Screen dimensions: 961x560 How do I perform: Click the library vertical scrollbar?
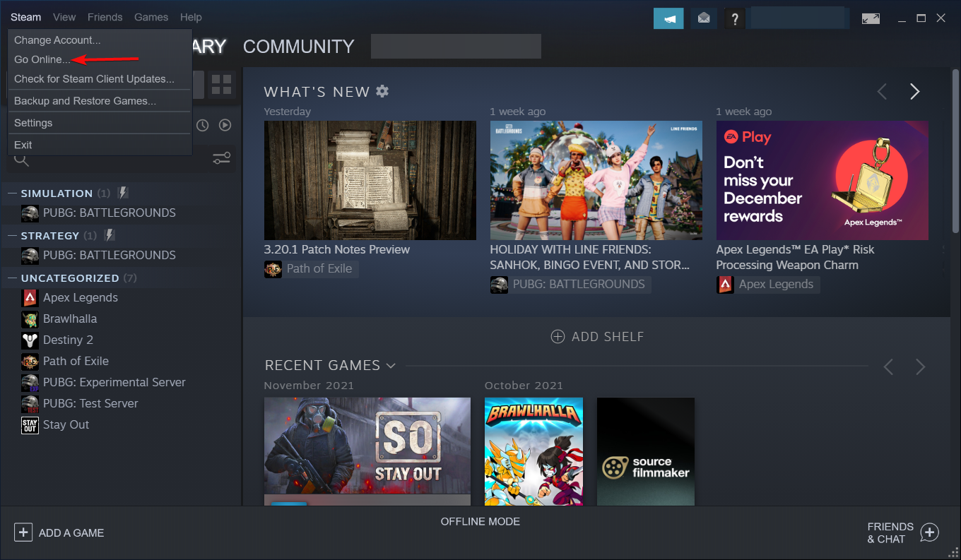pyautogui.click(x=955, y=150)
